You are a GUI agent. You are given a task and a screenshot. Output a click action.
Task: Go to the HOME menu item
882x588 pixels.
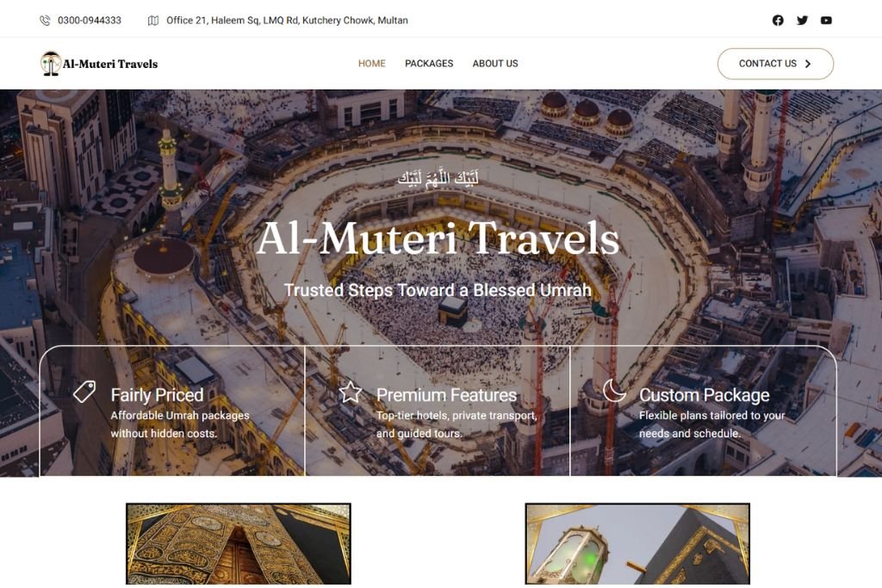pos(372,64)
